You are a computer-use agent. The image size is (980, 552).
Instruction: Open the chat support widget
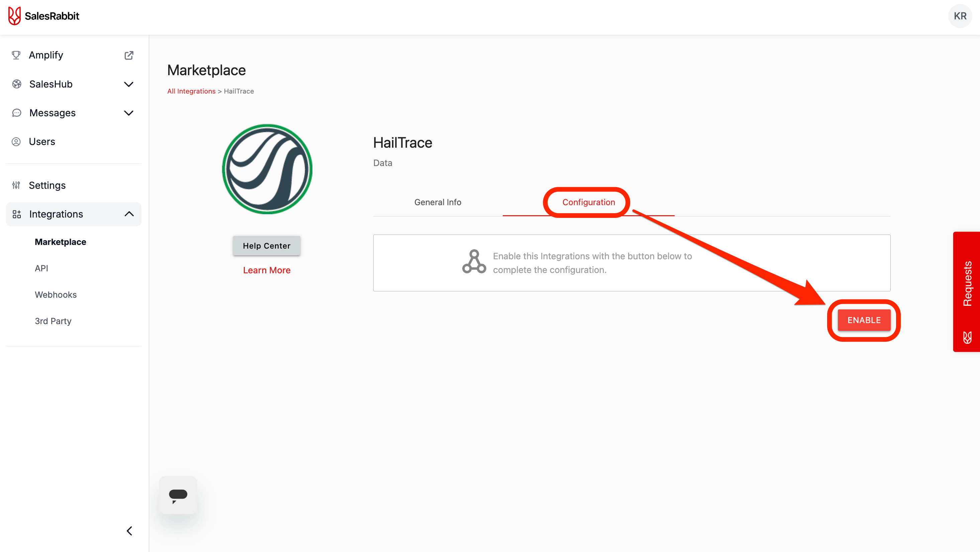tap(178, 495)
